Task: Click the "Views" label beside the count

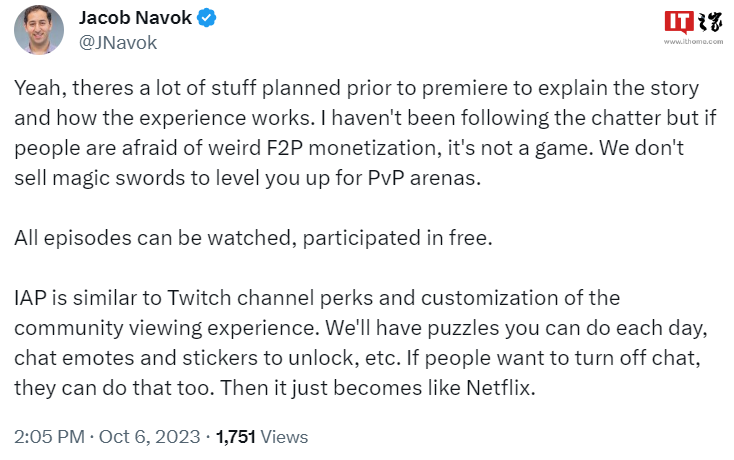Action: point(286,437)
